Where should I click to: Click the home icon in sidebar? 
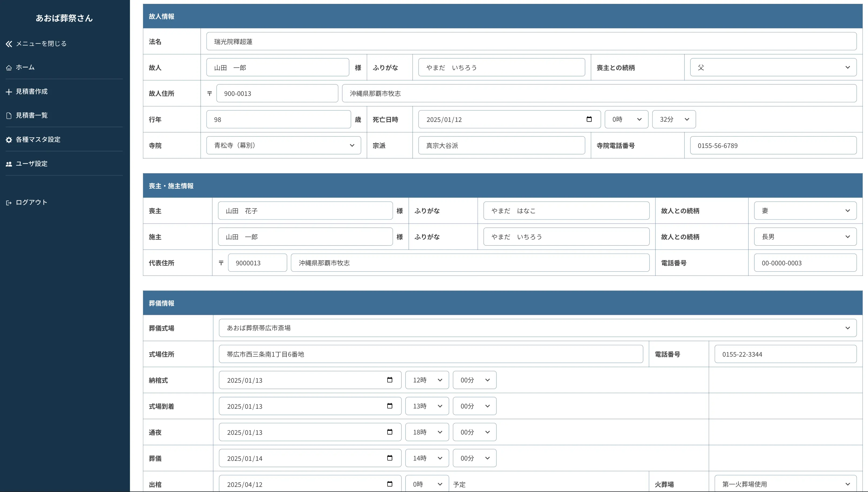(x=9, y=68)
